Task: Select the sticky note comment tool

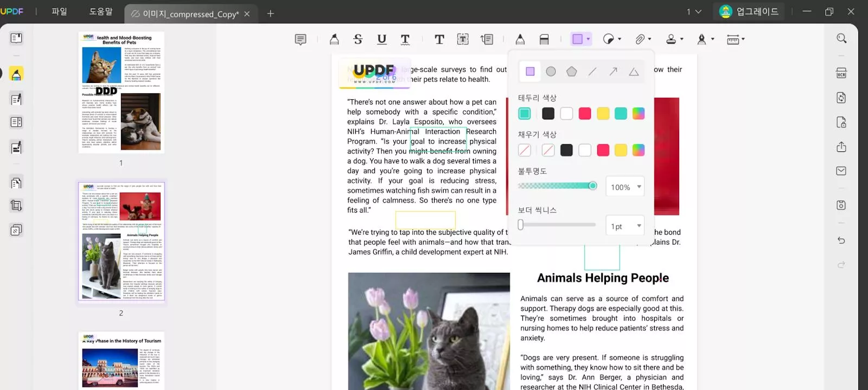Action: [301, 39]
